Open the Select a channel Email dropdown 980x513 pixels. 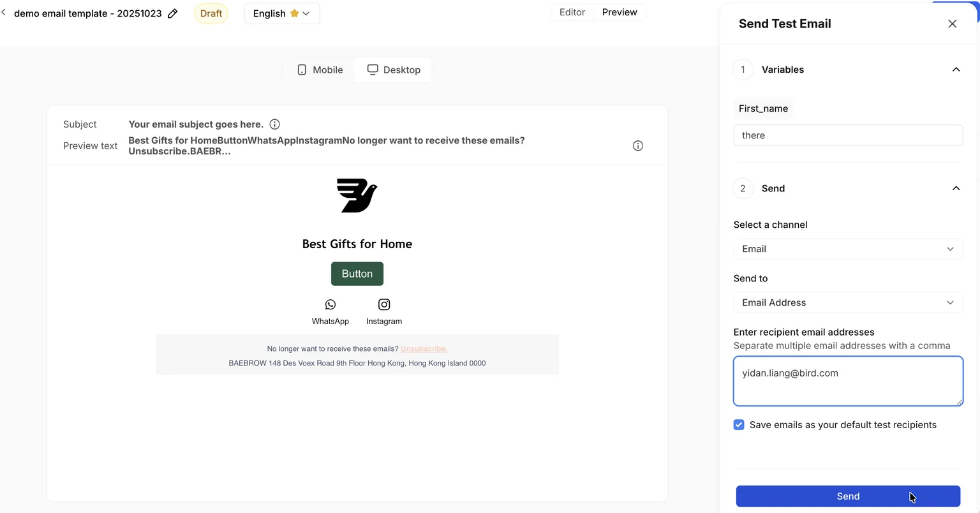[848, 249]
